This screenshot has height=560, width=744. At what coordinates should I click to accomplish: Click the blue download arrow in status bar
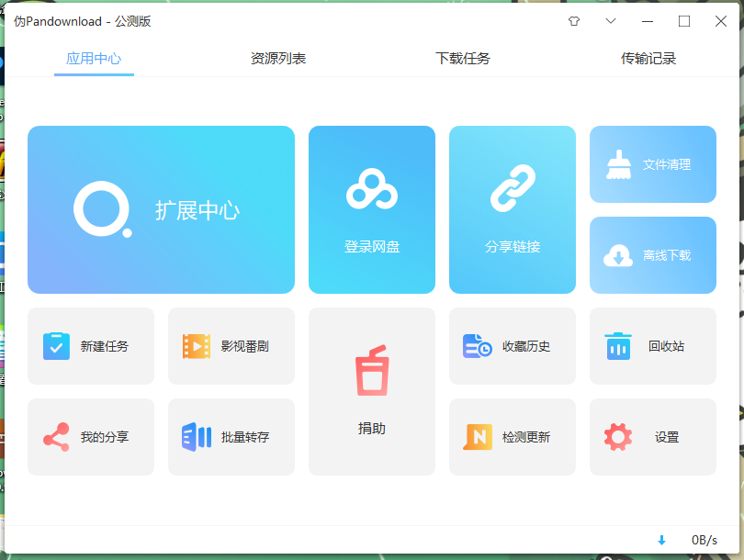coord(662,540)
